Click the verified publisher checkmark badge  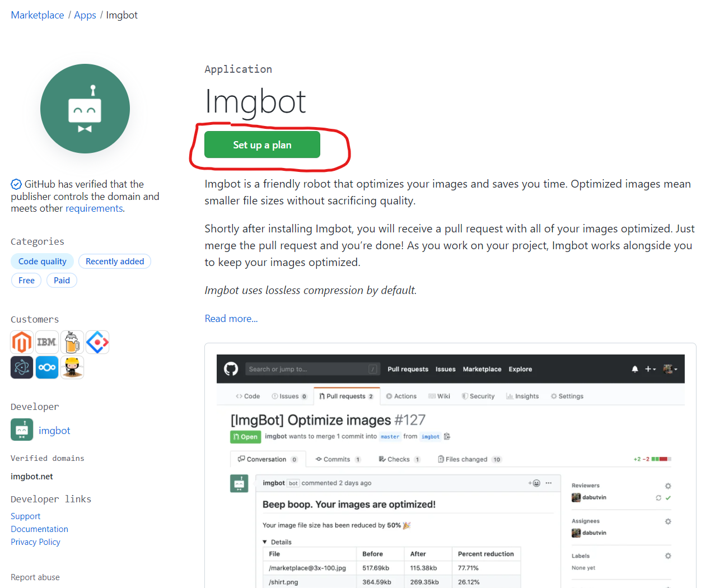point(16,184)
